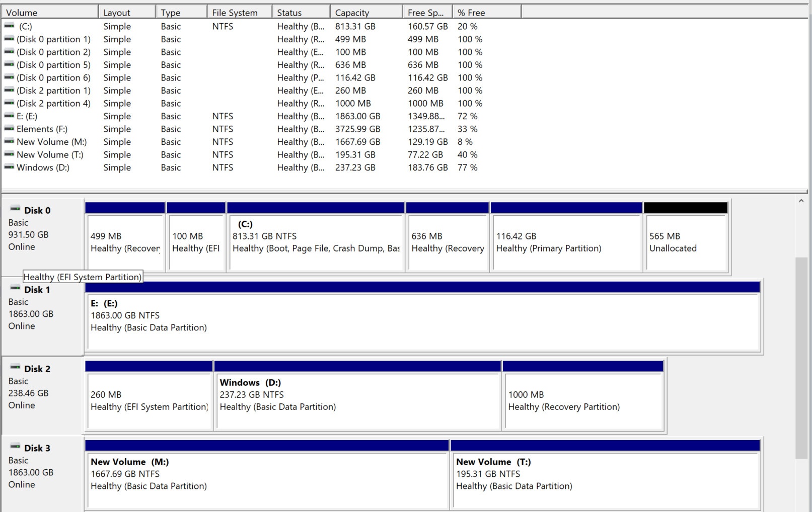Select the 499 MB Recovery partition block on Disk 0

(125, 237)
